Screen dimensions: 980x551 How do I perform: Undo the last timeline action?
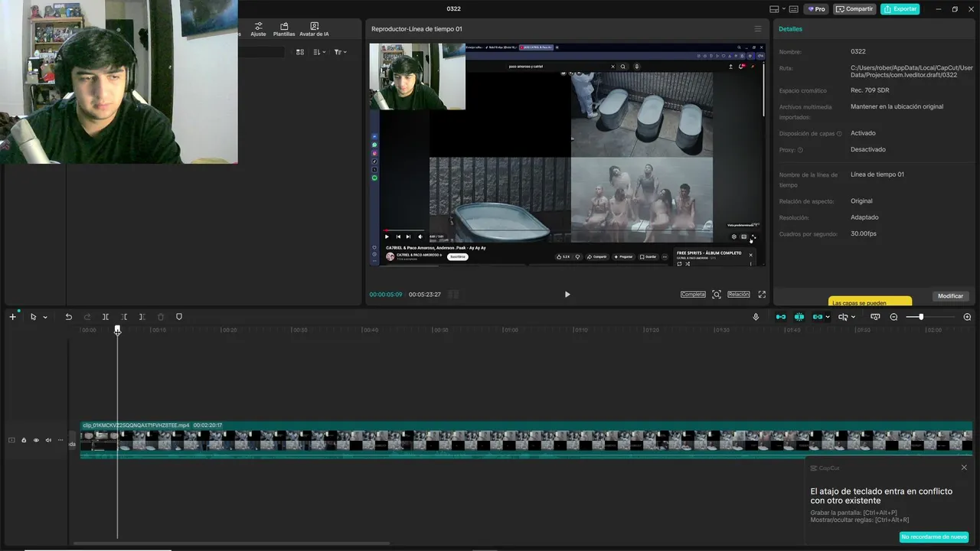68,317
